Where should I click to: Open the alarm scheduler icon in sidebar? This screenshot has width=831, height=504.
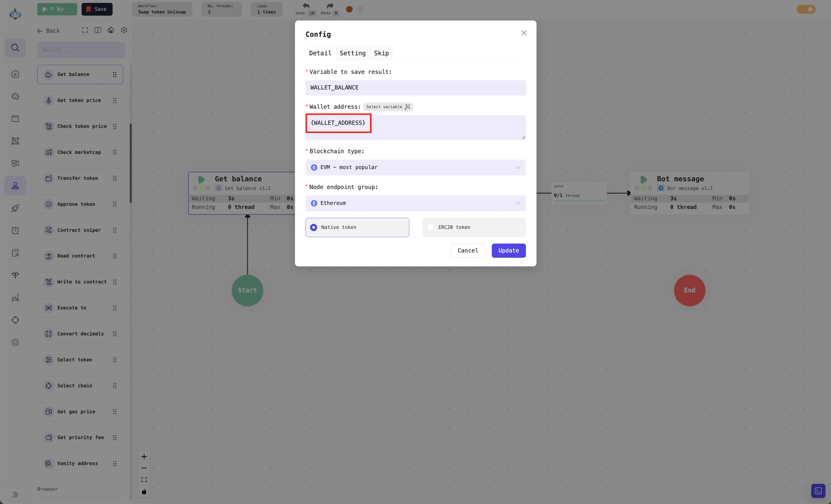point(15,230)
